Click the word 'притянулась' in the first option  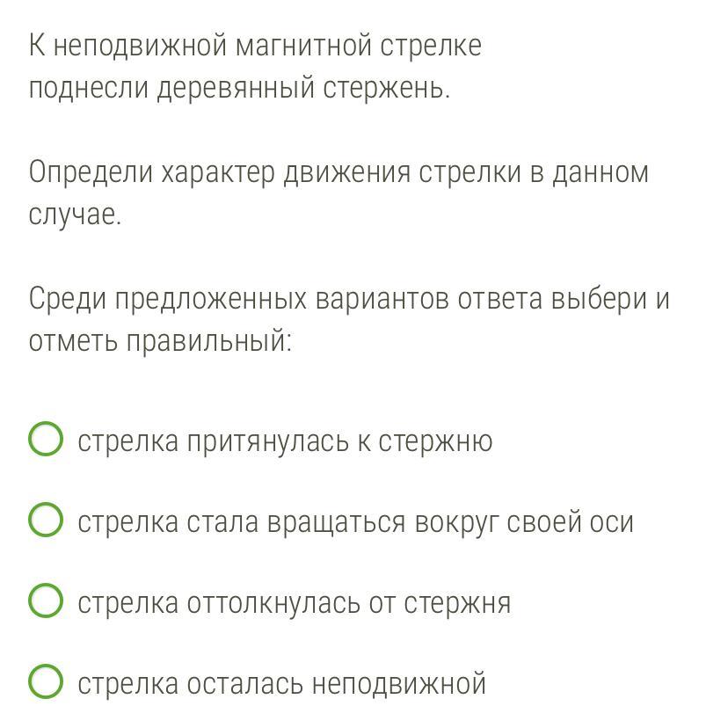(x=268, y=442)
